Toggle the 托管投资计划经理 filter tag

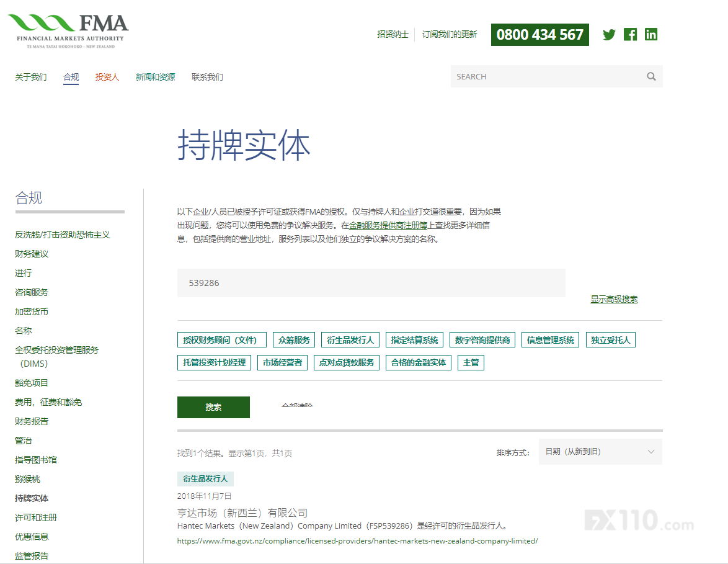point(214,362)
